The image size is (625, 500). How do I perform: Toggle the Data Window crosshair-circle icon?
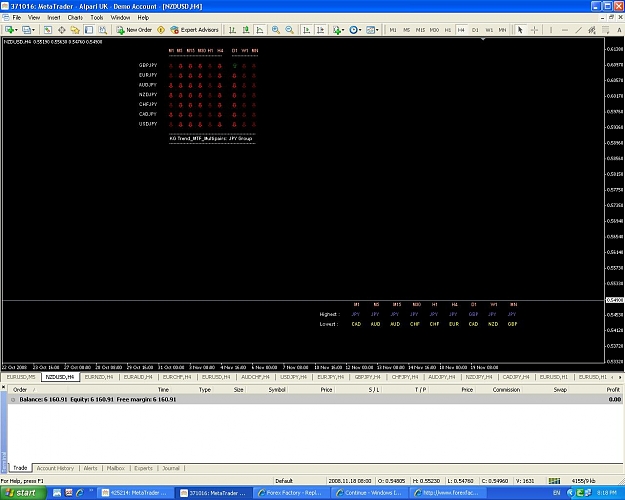point(61,30)
